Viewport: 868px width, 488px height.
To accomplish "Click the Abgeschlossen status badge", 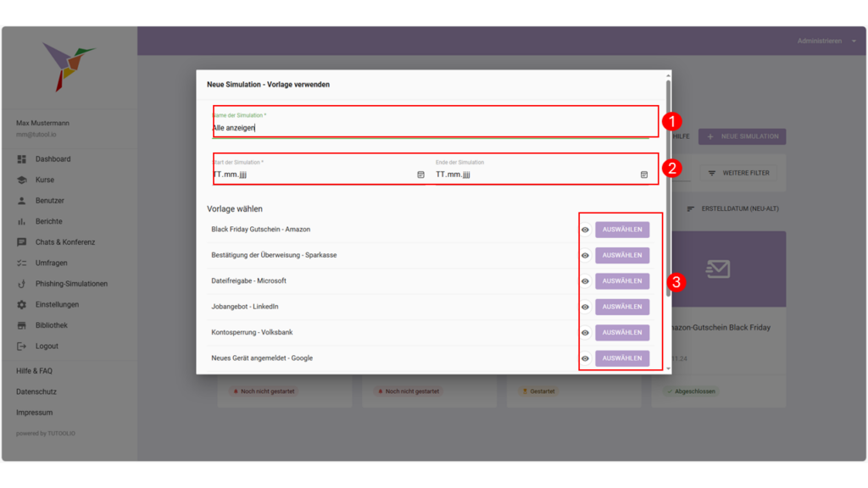I will [691, 391].
